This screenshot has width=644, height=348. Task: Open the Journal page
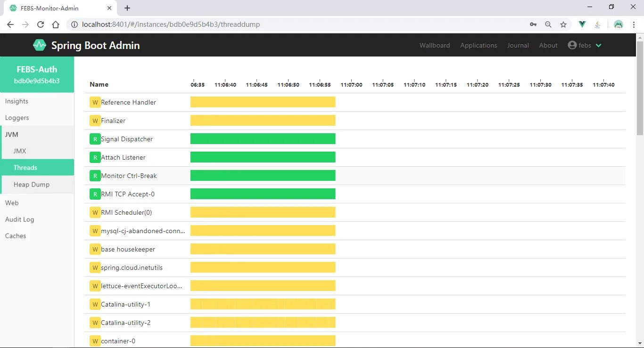(x=518, y=45)
